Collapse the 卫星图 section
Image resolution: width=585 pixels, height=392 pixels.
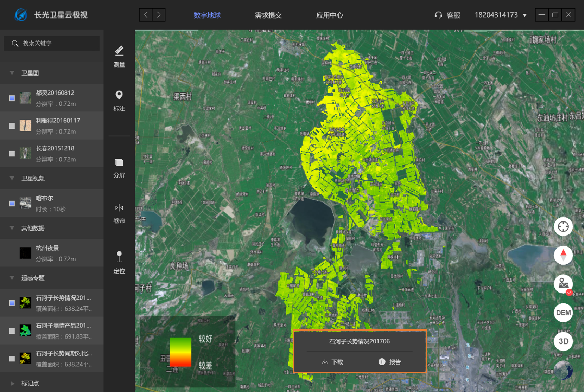(12, 73)
